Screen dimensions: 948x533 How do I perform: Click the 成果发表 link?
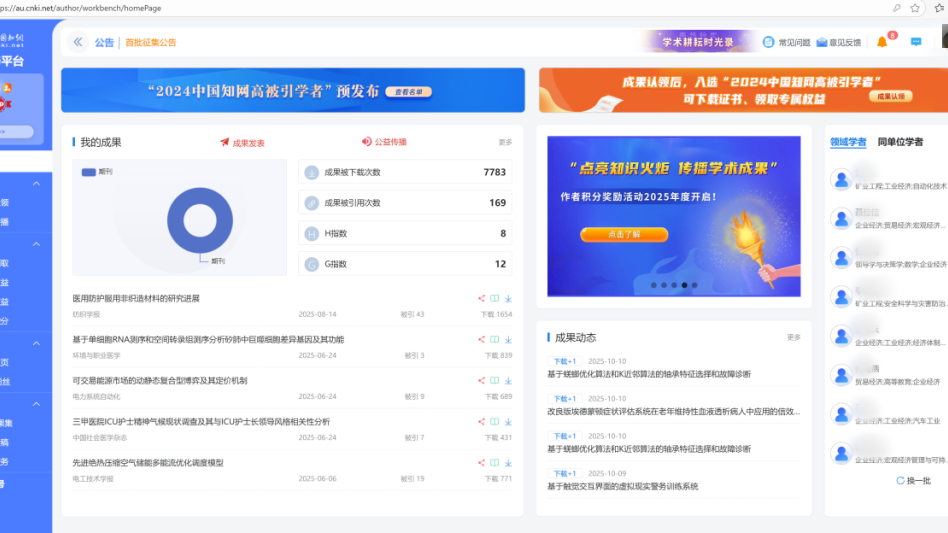click(x=248, y=143)
